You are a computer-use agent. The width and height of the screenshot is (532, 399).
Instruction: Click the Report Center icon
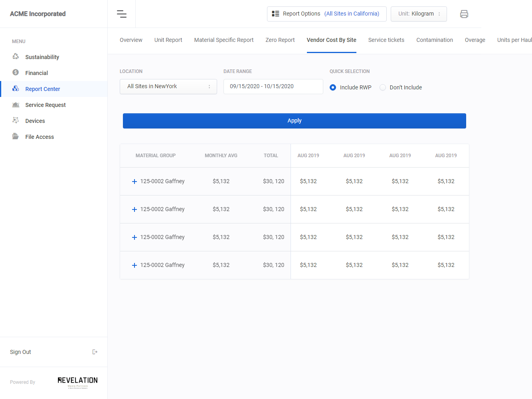[x=16, y=89]
